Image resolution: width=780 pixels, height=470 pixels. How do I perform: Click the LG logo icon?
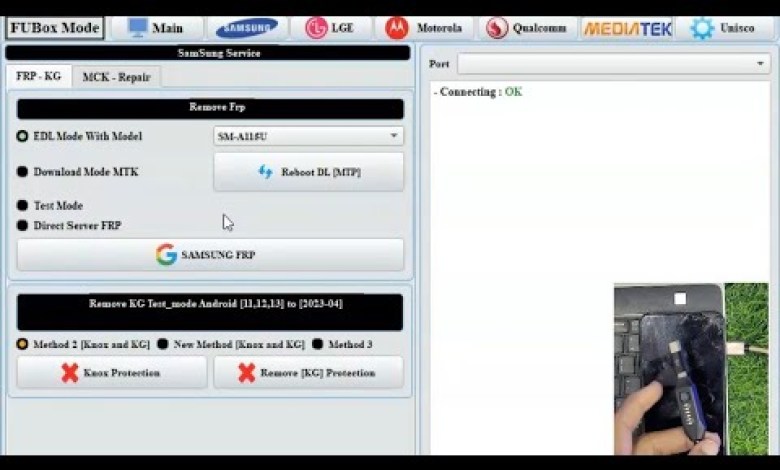[316, 28]
